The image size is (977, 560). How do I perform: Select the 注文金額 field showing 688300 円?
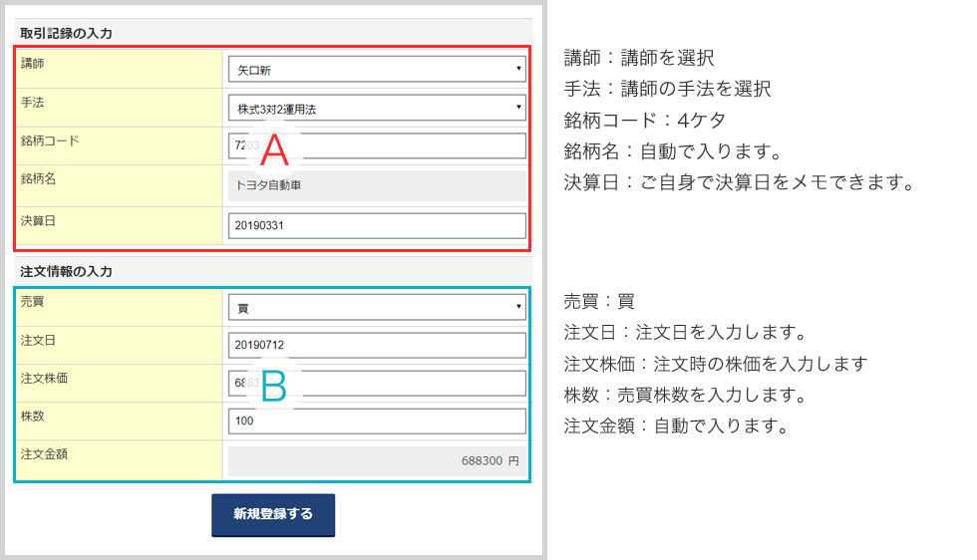click(x=376, y=461)
